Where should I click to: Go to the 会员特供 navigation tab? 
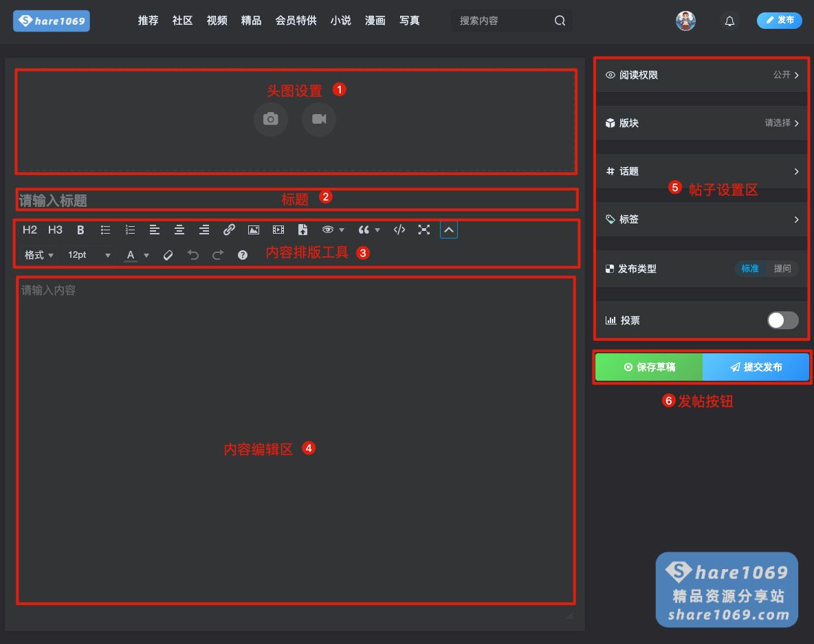point(296,21)
